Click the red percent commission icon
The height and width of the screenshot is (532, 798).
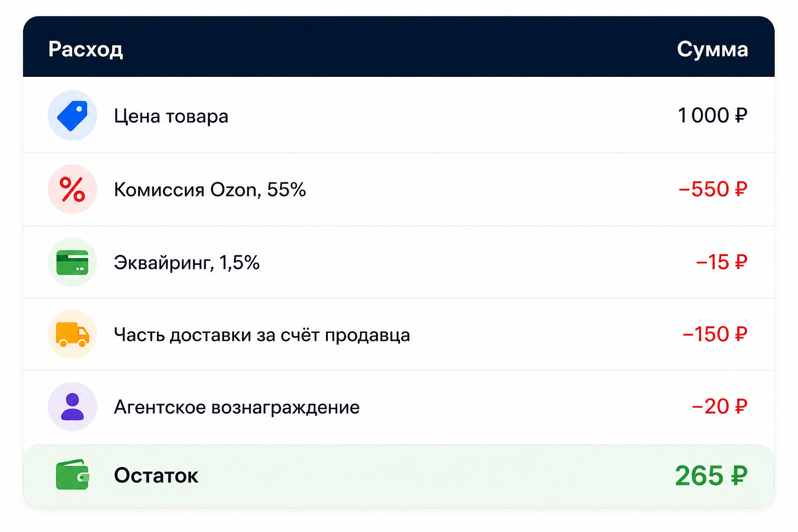pyautogui.click(x=72, y=189)
